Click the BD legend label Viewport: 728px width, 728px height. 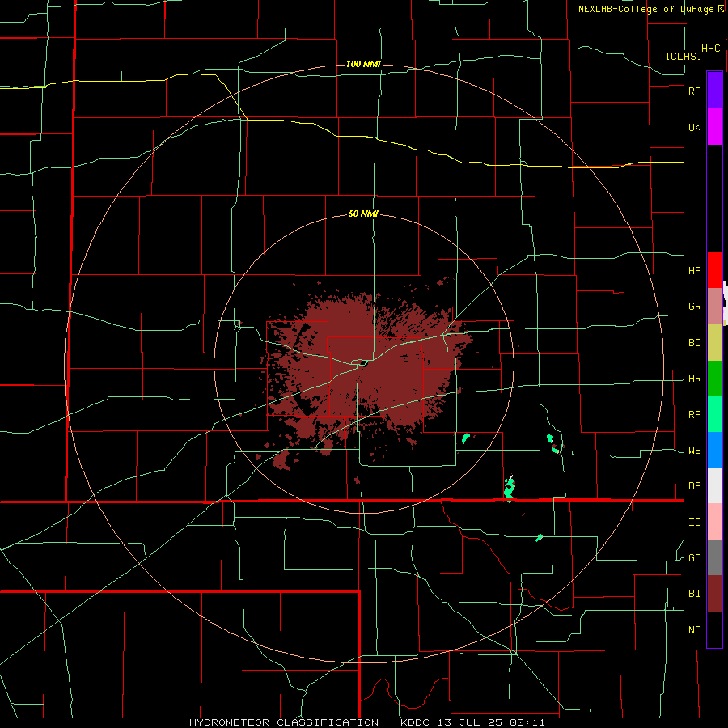click(x=694, y=343)
